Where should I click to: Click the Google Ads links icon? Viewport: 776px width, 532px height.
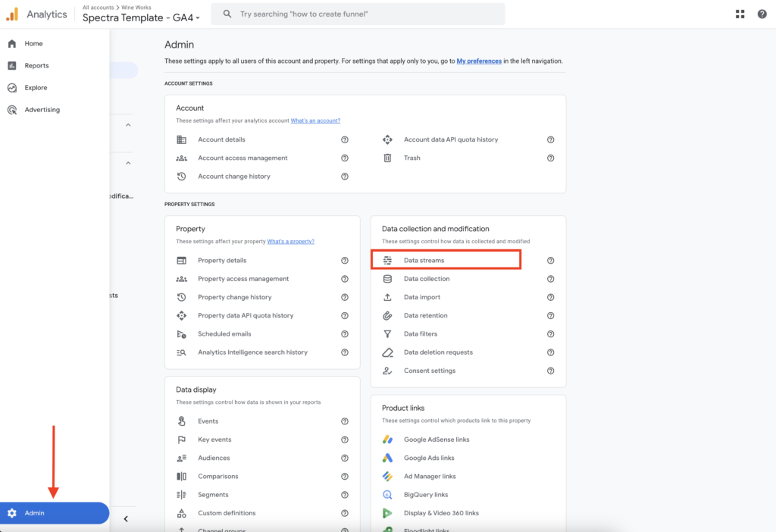(387, 458)
